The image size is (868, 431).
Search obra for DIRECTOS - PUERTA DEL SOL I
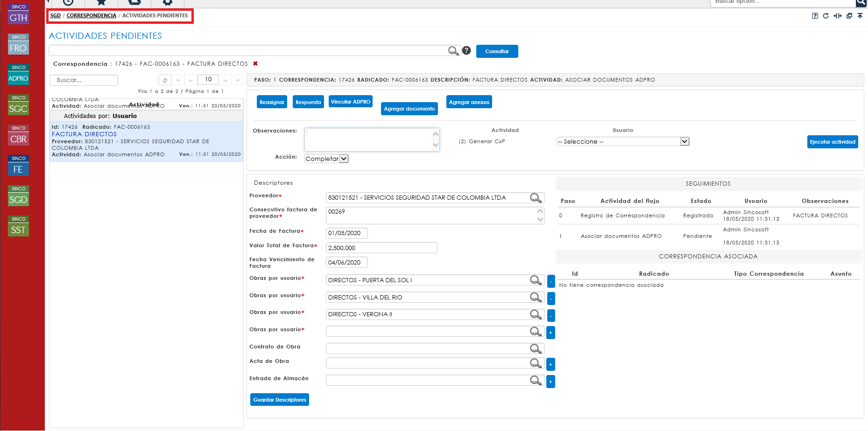536,280
